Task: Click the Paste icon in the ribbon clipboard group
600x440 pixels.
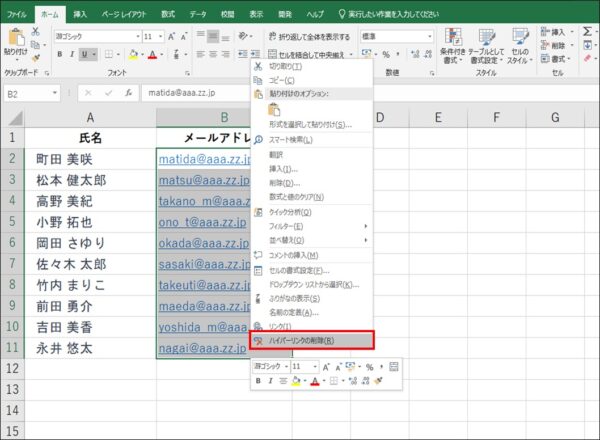Action: point(16,44)
